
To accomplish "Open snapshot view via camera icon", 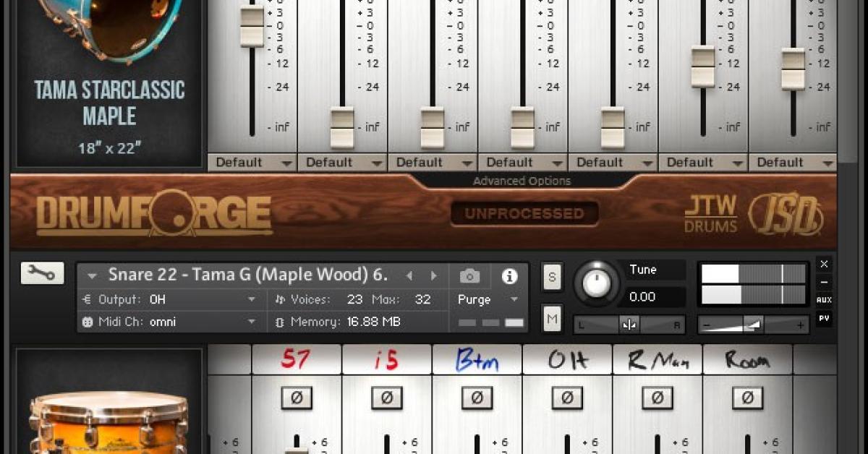I will click(470, 276).
